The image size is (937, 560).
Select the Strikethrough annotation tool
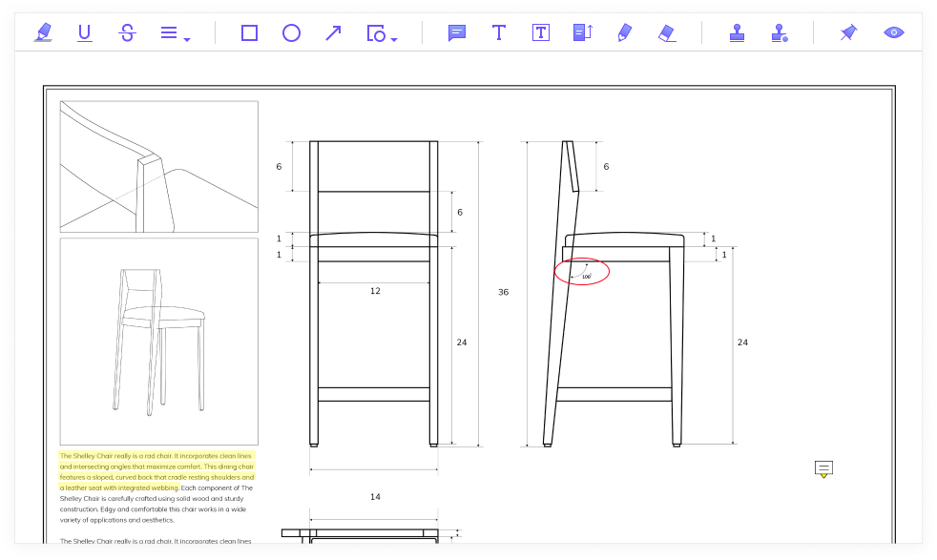127,32
